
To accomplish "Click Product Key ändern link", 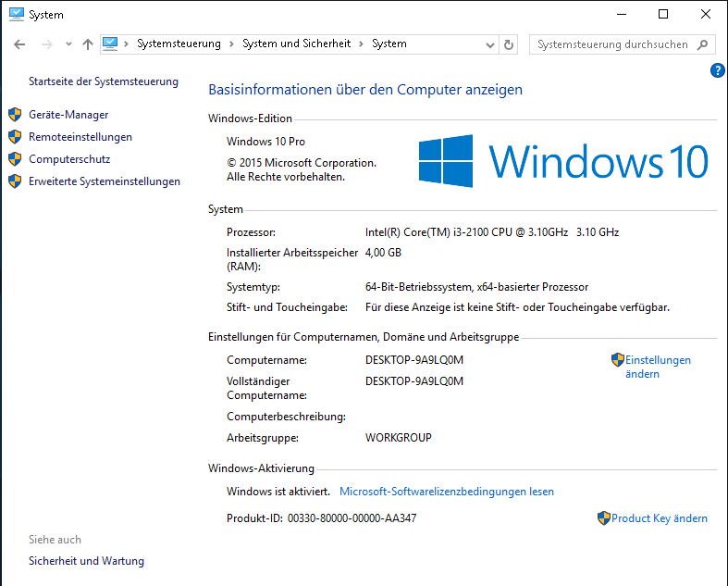I will (660, 518).
